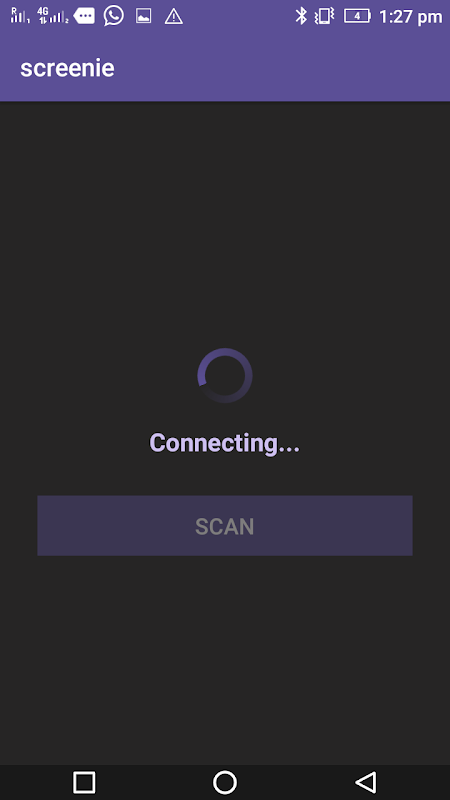Tap the Bluetooth status icon

click(301, 16)
